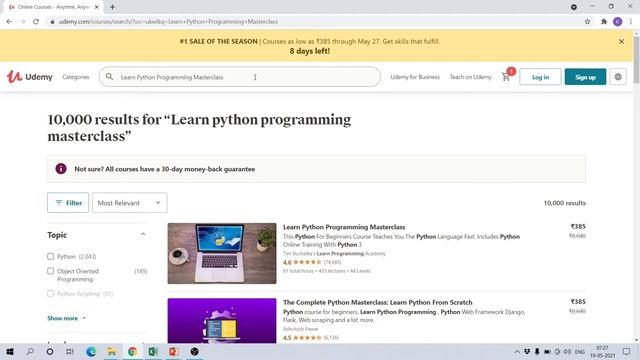Open the Most Relevant sort dropdown
This screenshot has height=360, width=640.
[x=130, y=202]
